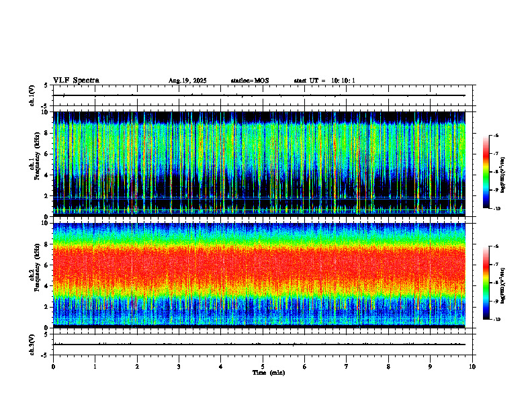The width and height of the screenshot is (532, 411).
Task: Click the "-6" value on ch.1 colorbar
Action: coord(496,135)
